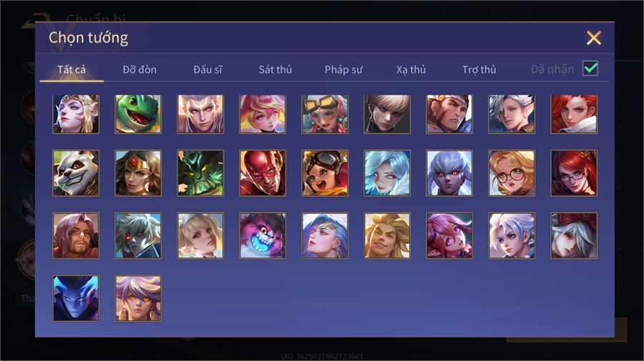Open the Đấu sĩ tab

coord(208,70)
